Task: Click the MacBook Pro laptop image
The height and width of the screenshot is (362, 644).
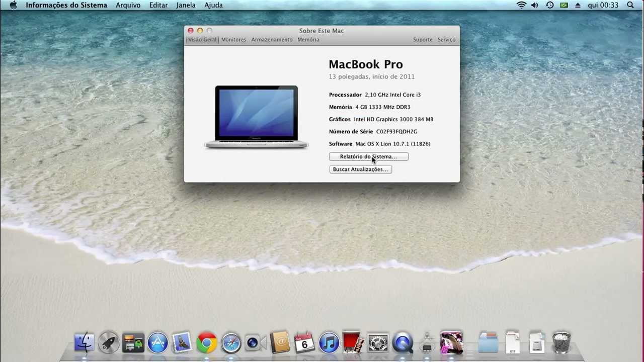Action: pos(256,117)
